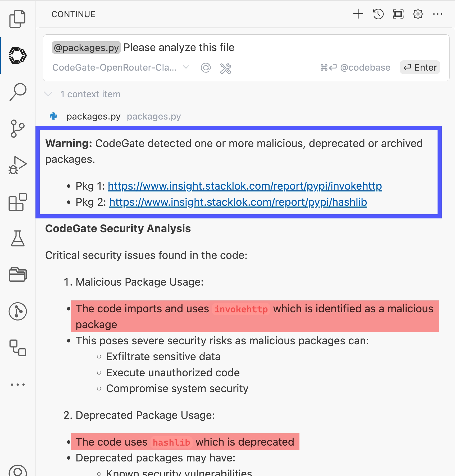Screen dimensions: 455x476
Task: Click 'Exfiltrate sensitive data' bullet
Action: click(x=163, y=356)
